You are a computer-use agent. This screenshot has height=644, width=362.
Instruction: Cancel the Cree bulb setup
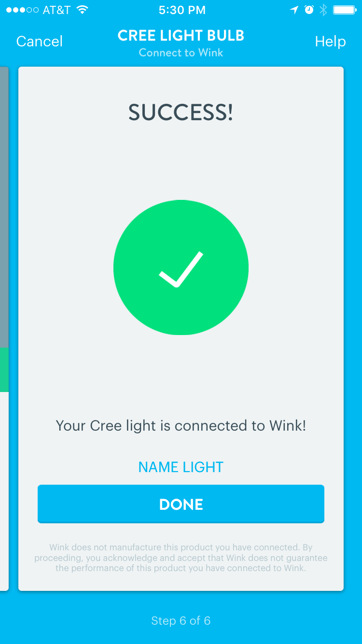click(x=40, y=42)
